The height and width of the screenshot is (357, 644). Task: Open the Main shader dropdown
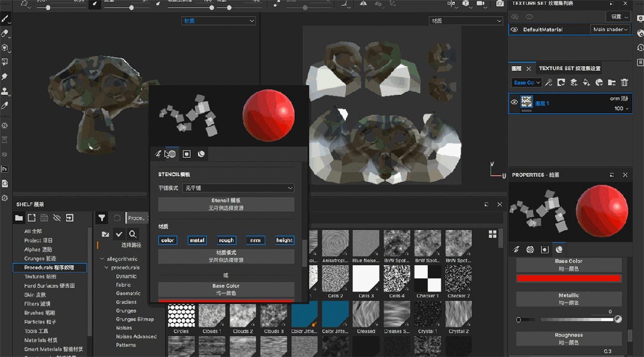point(611,30)
